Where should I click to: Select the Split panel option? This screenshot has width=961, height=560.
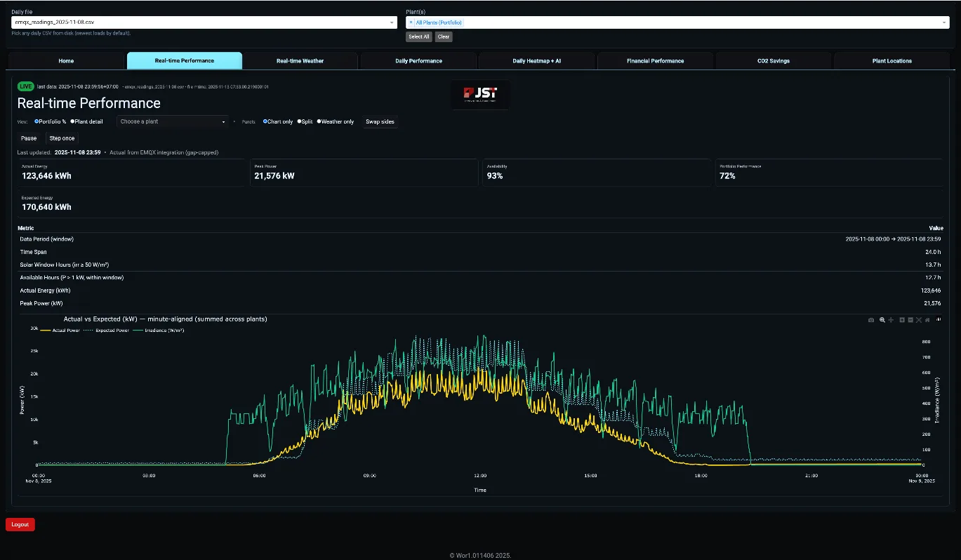coord(305,121)
